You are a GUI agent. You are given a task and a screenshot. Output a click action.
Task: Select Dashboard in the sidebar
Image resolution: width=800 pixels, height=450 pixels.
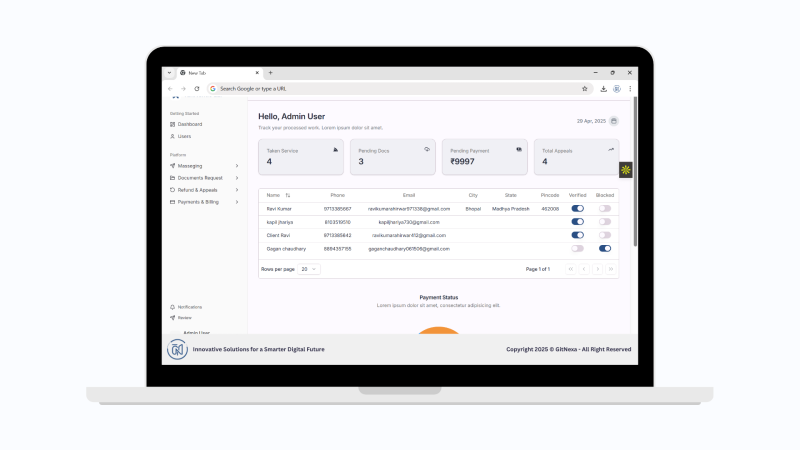click(x=189, y=124)
